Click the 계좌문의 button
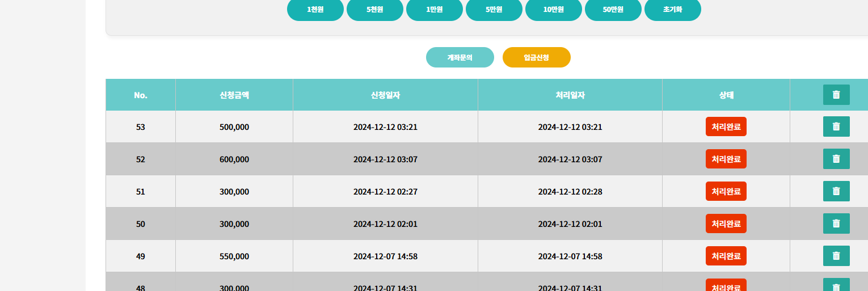The height and width of the screenshot is (291, 868). [x=460, y=57]
